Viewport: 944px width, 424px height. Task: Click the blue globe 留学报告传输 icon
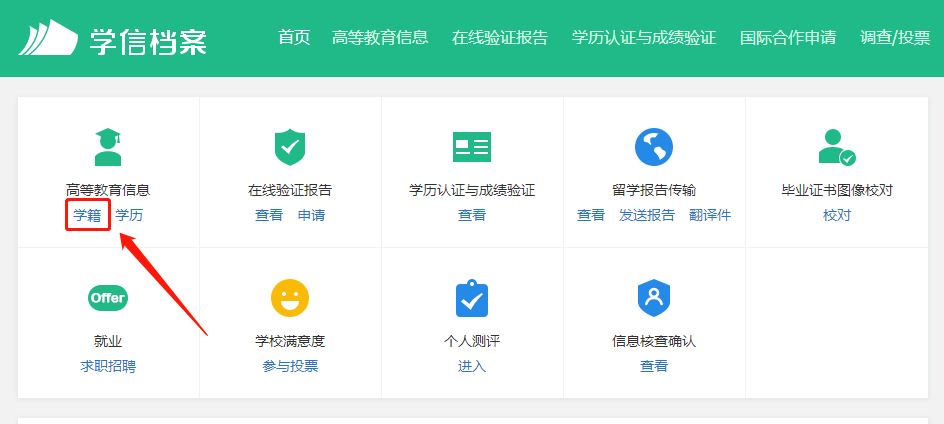pos(654,147)
